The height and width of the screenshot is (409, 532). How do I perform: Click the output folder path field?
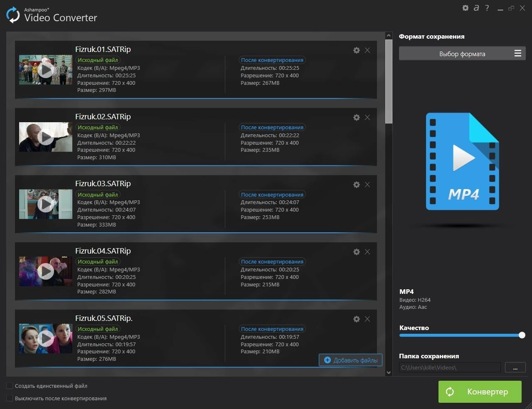tap(450, 367)
